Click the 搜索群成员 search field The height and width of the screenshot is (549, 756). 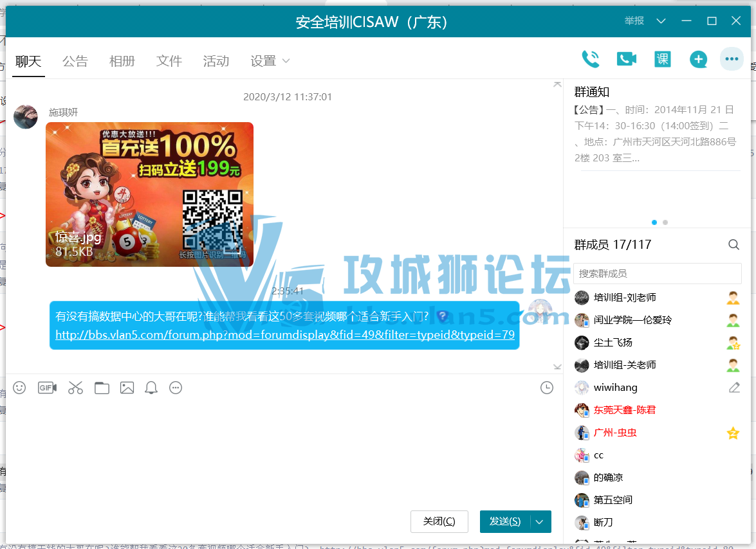(x=656, y=273)
